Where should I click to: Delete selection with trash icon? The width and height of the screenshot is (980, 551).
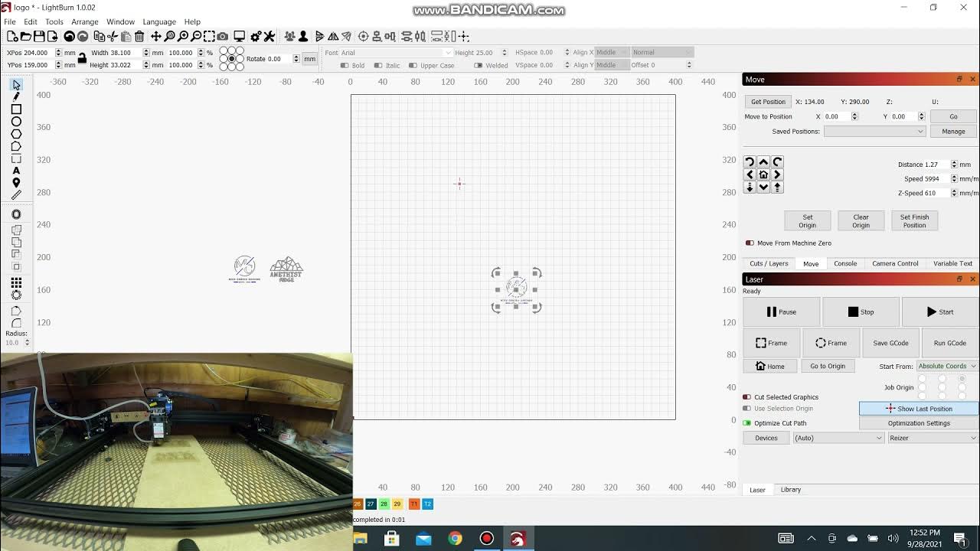tap(139, 36)
